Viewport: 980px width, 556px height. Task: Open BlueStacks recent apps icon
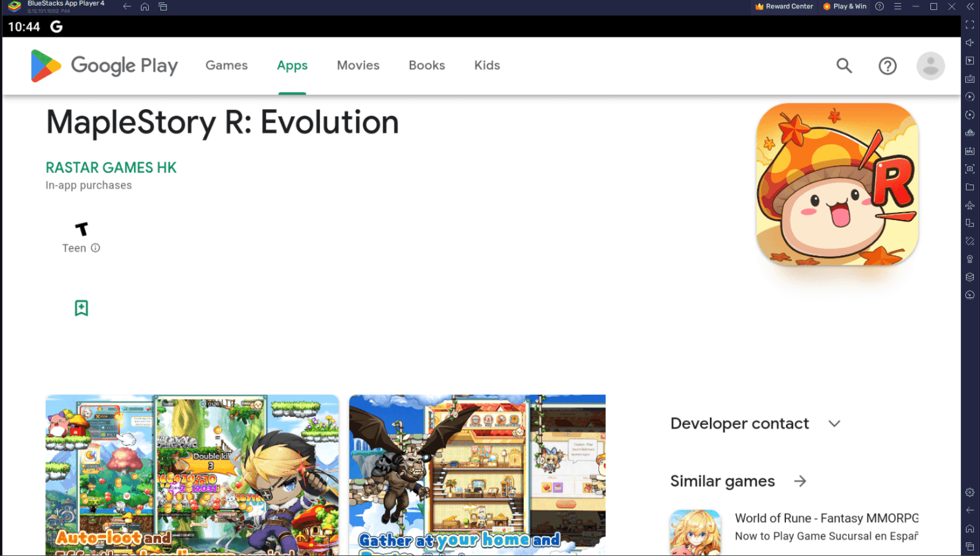(x=163, y=7)
